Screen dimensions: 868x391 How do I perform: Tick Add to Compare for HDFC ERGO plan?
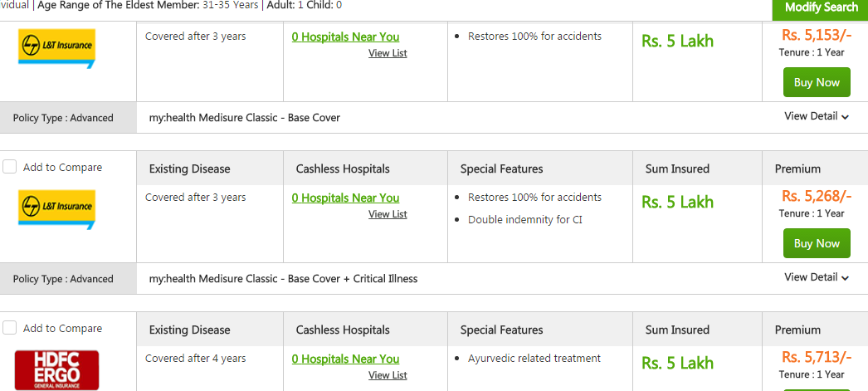10,328
